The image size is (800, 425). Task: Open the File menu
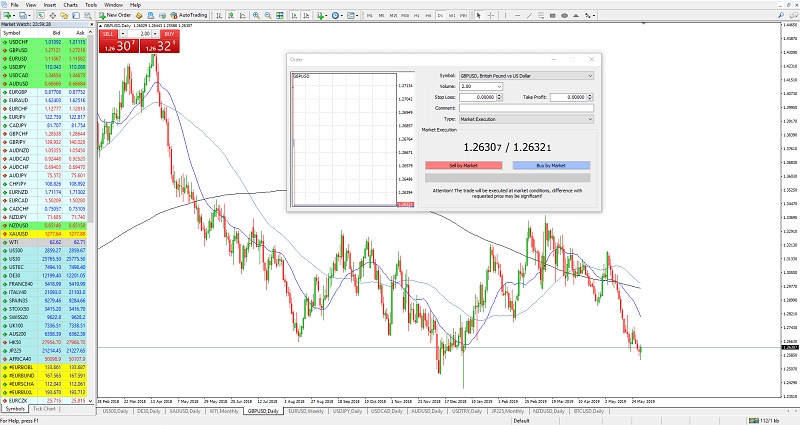[14, 5]
